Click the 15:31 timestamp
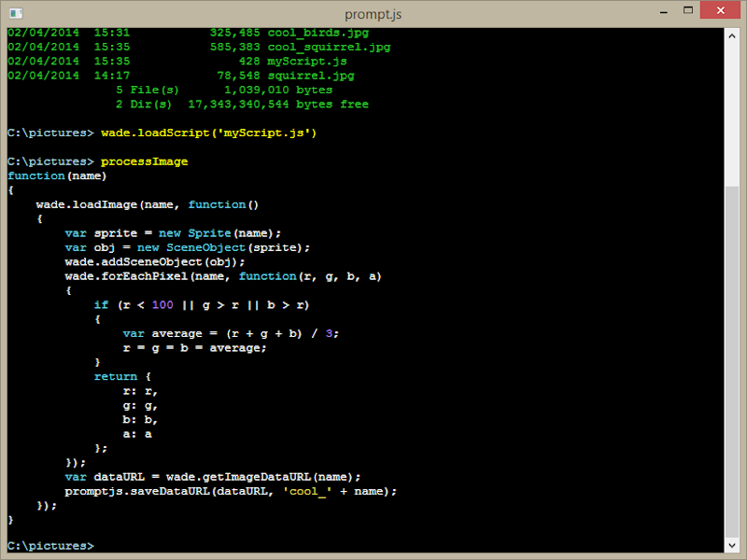This screenshot has height=560, width=747. pos(111,33)
